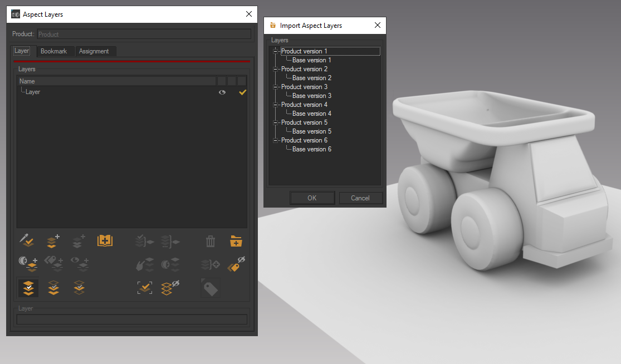Confirm import by clicking OK
The height and width of the screenshot is (364, 621).
(x=312, y=198)
